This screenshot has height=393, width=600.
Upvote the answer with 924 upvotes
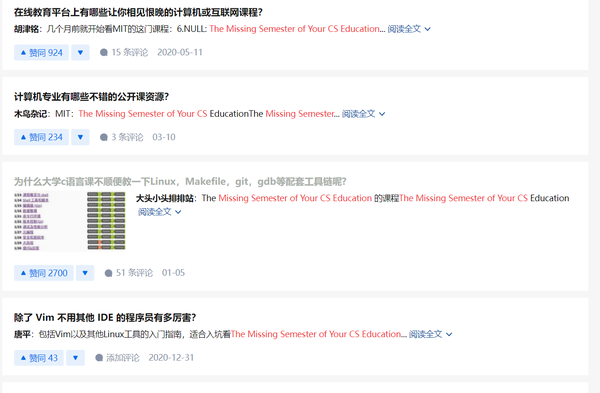tap(41, 52)
